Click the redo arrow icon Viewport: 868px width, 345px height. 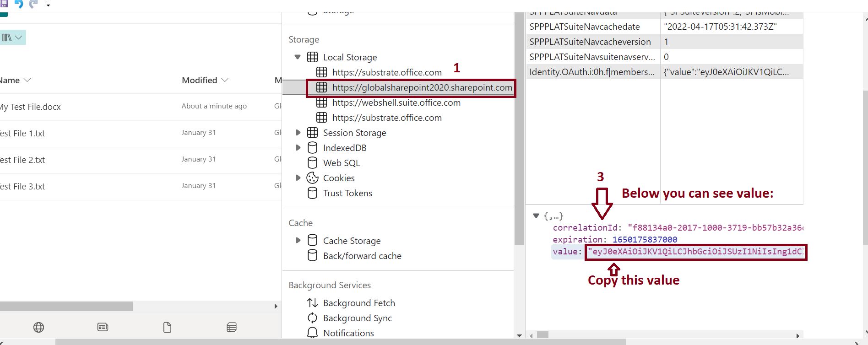pyautogui.click(x=33, y=4)
